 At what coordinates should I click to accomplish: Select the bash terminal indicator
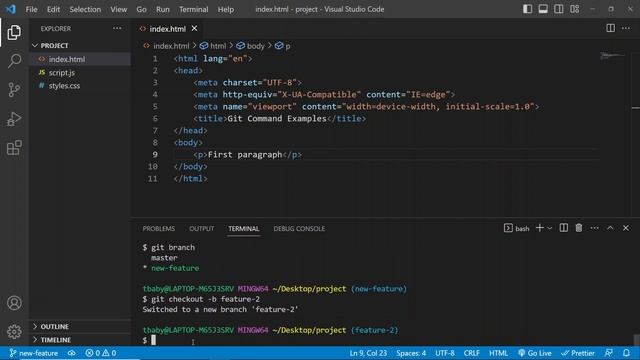pos(517,228)
